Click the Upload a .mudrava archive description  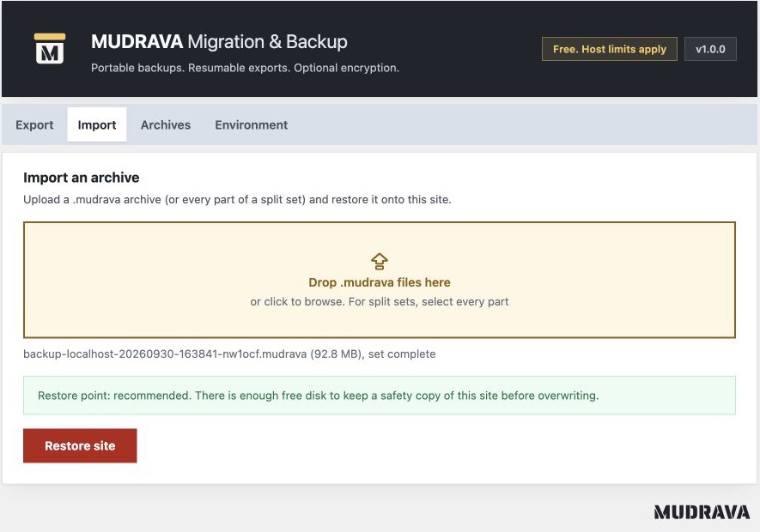coord(238,200)
